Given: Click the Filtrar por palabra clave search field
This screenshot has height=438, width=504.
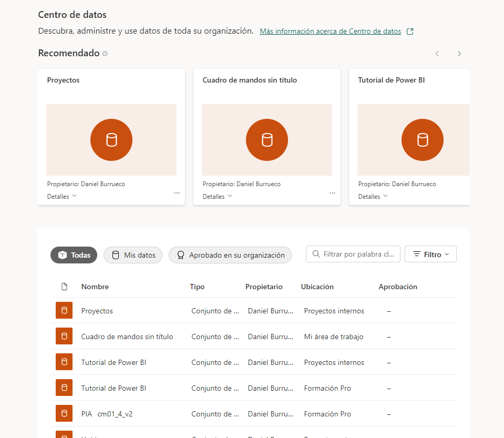Looking at the screenshot, I should [x=357, y=254].
